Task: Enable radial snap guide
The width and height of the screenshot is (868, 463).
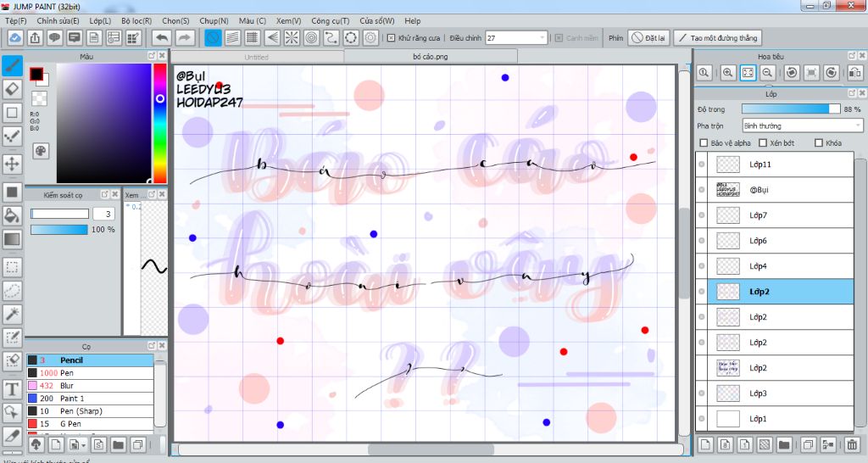Action: [x=292, y=37]
